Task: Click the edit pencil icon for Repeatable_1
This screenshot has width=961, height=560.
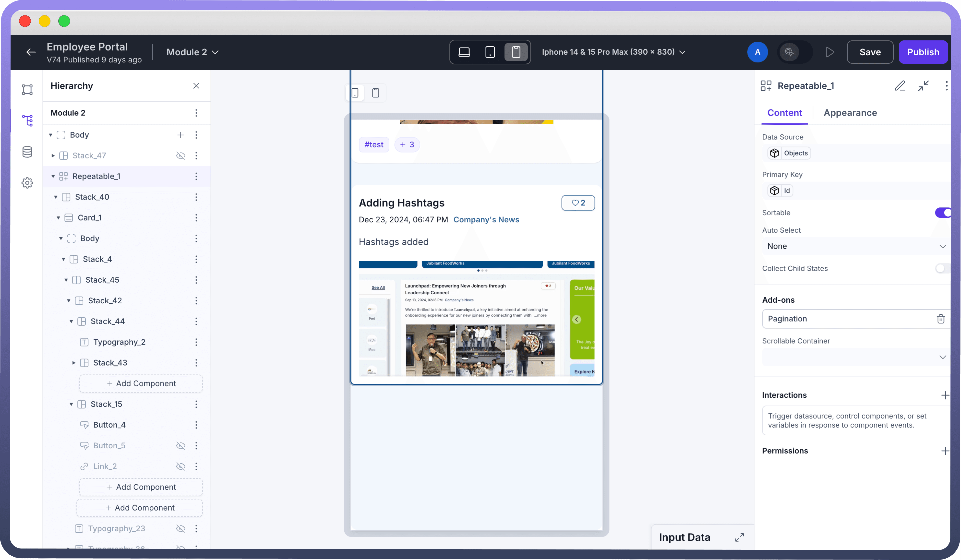Action: 900,86
